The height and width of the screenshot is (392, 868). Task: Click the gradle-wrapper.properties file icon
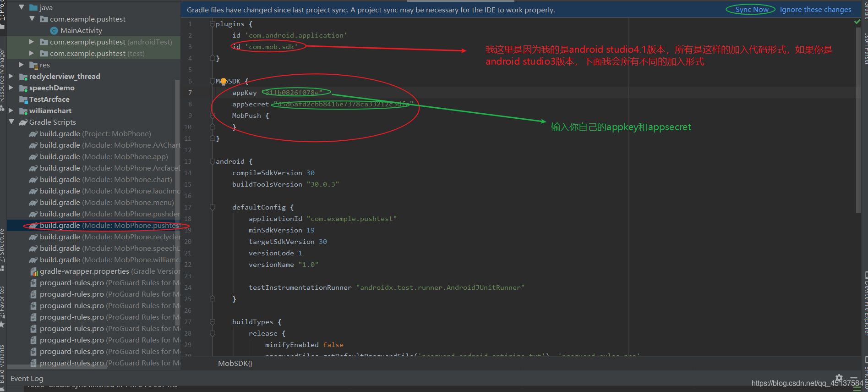(33, 271)
